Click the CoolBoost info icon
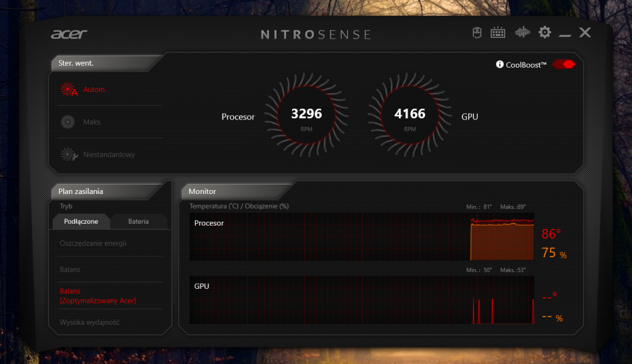The image size is (632, 364). (500, 64)
